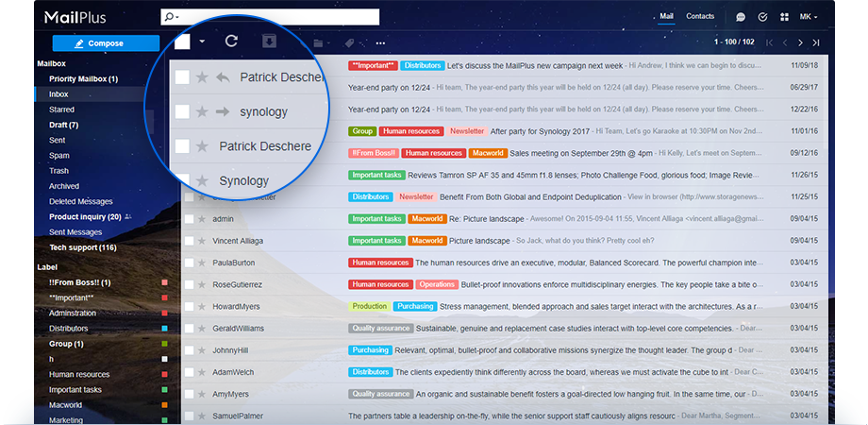Open the Sent Messages folder

tap(75, 232)
